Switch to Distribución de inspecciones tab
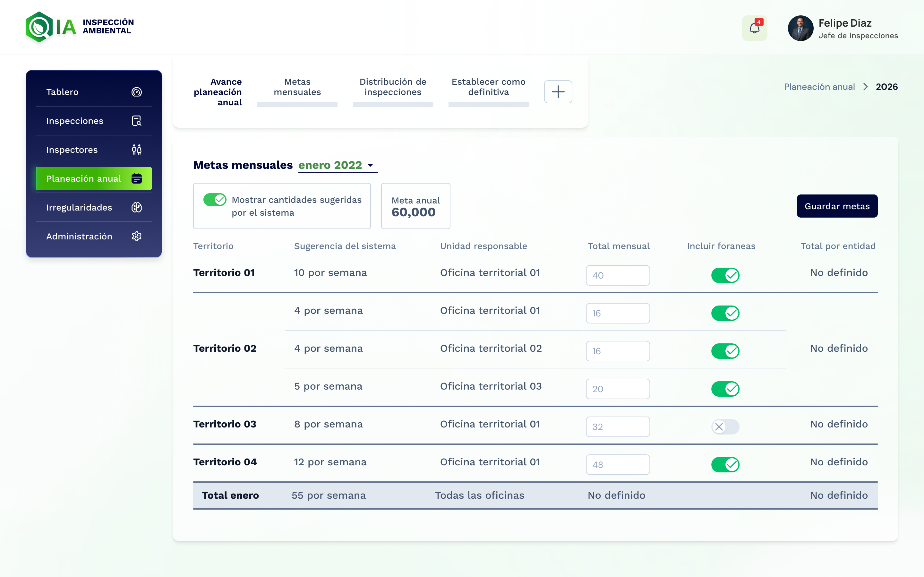This screenshot has width=924, height=577. [393, 87]
